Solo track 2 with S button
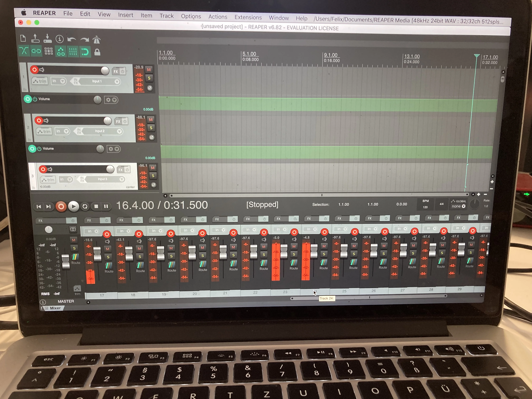Viewport: 532px width, 399px height. [x=151, y=128]
